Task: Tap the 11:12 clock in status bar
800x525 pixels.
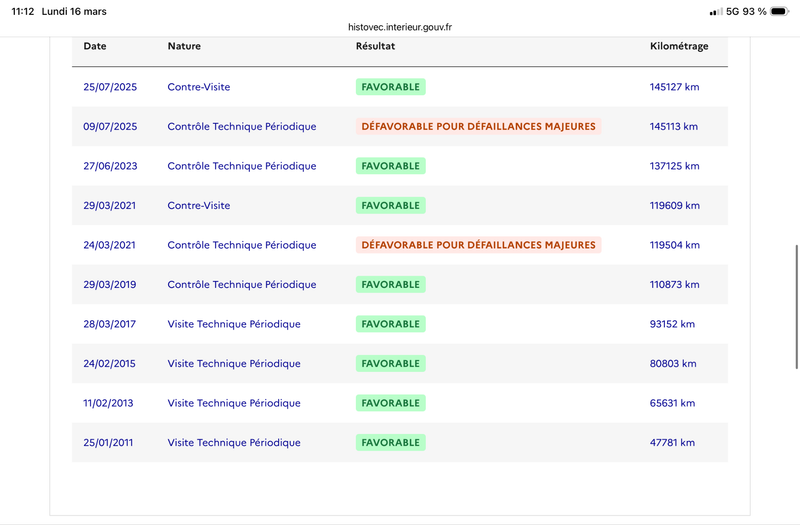Action: point(21,11)
